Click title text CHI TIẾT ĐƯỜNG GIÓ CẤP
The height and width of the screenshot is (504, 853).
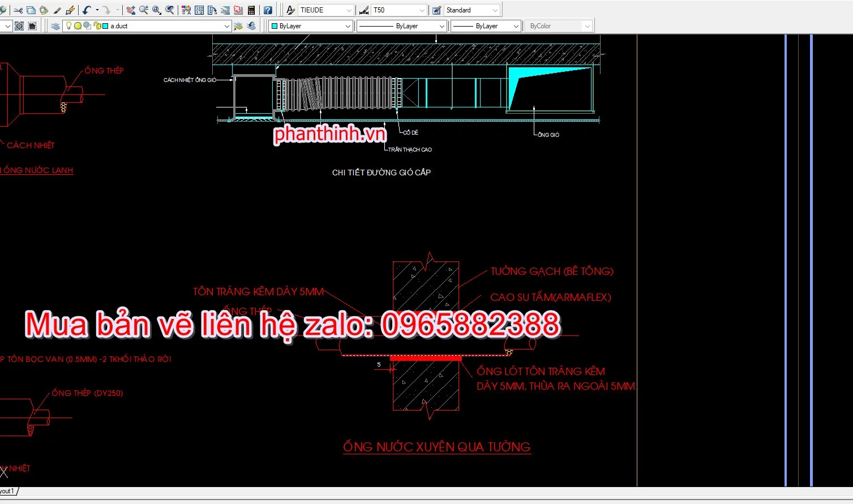coord(382,173)
